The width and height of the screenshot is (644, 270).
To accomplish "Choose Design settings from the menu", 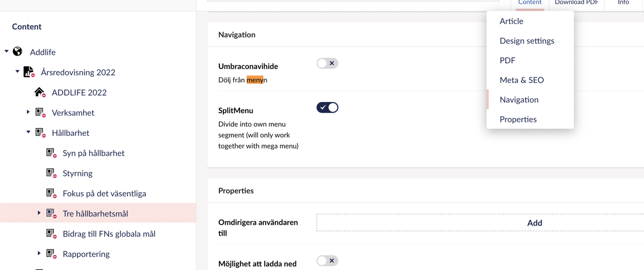I will point(526,41).
